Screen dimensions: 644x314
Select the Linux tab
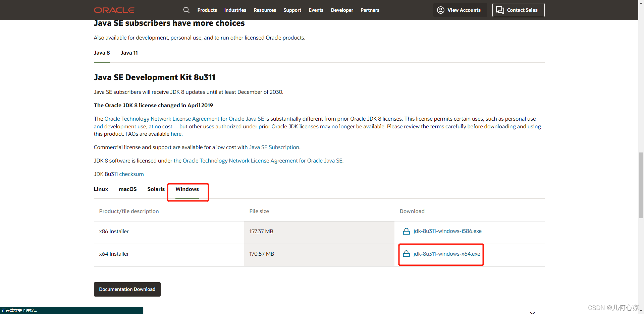pos(101,189)
